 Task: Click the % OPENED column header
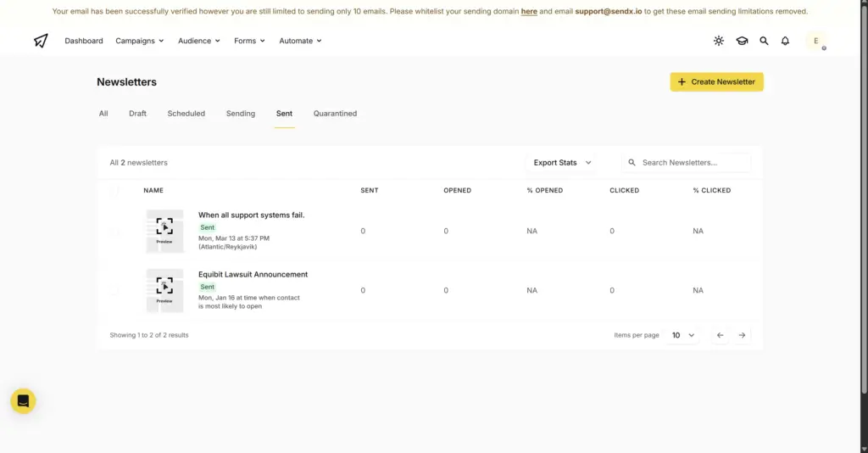pos(545,191)
